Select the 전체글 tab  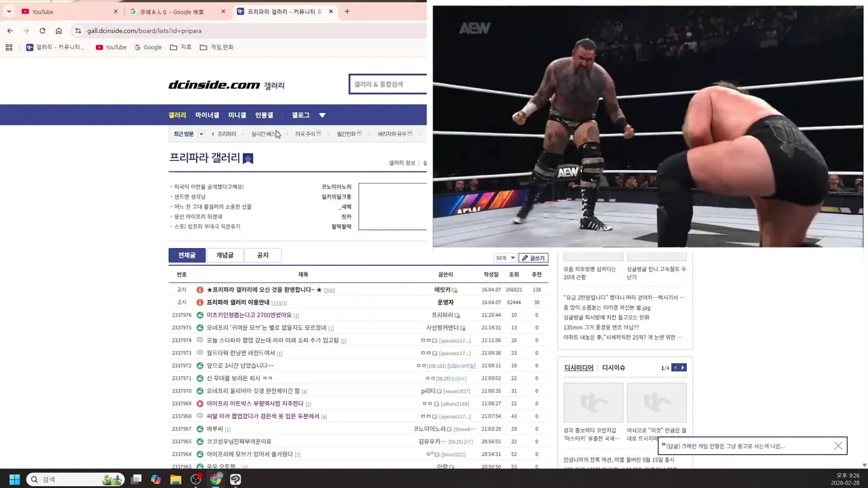point(186,256)
